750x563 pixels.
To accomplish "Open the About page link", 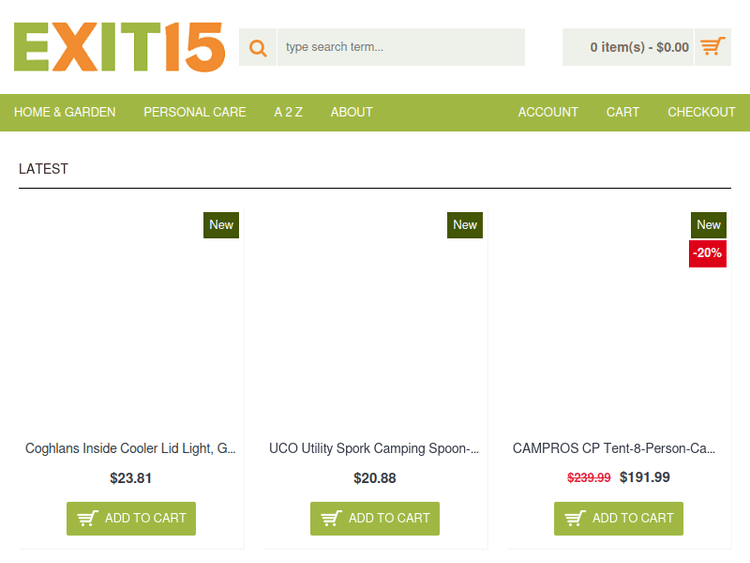I will click(352, 112).
